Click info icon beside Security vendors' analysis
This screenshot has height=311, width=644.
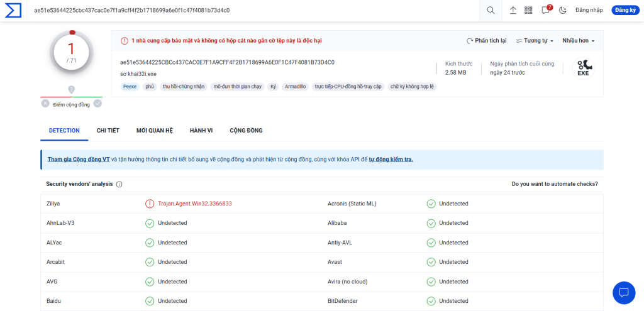click(x=119, y=184)
